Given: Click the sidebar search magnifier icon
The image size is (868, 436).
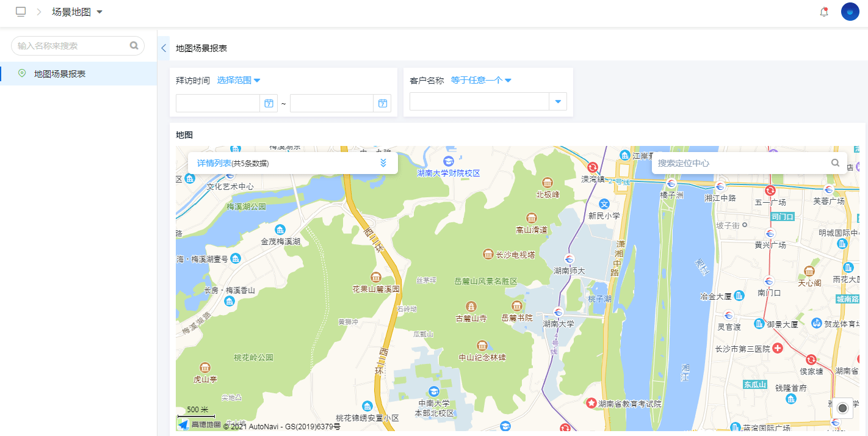Looking at the screenshot, I should (x=134, y=45).
